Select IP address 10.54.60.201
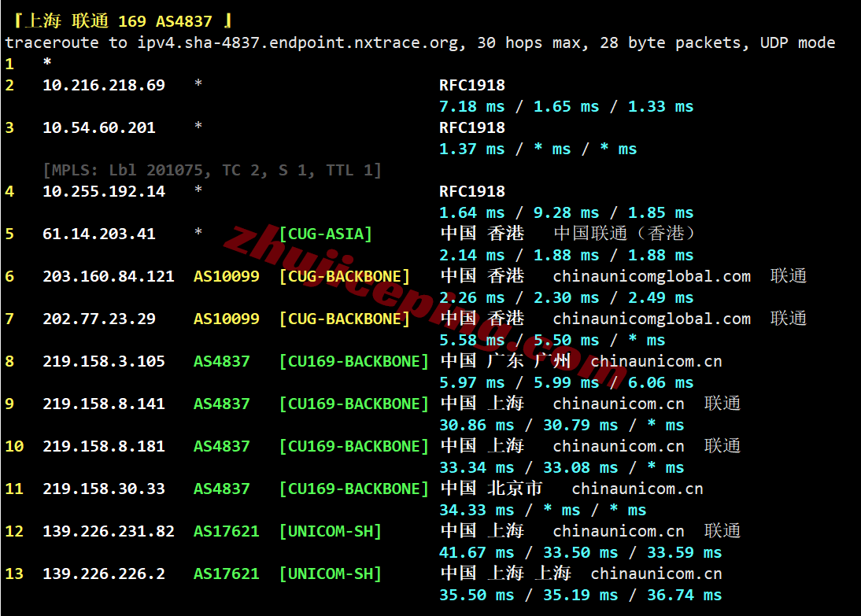Viewport: 861px width, 616px height. coord(99,127)
